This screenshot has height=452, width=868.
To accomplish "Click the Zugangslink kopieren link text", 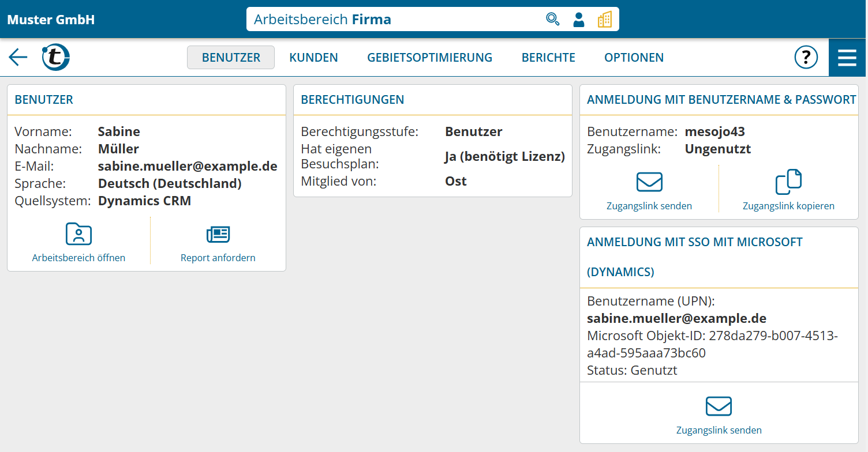I will click(788, 206).
